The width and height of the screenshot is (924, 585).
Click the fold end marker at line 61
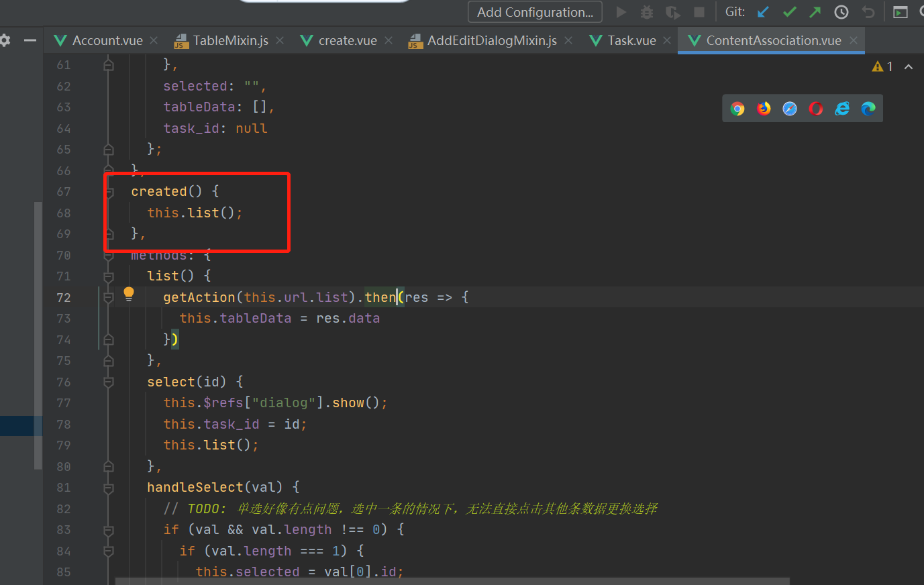click(109, 65)
